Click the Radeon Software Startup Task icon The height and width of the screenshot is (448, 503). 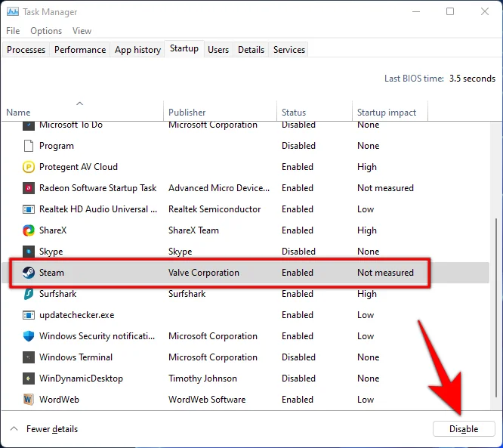(x=29, y=188)
